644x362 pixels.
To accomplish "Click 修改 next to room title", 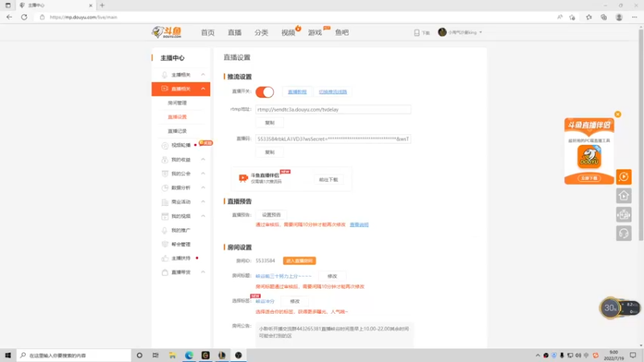I will click(x=332, y=276).
